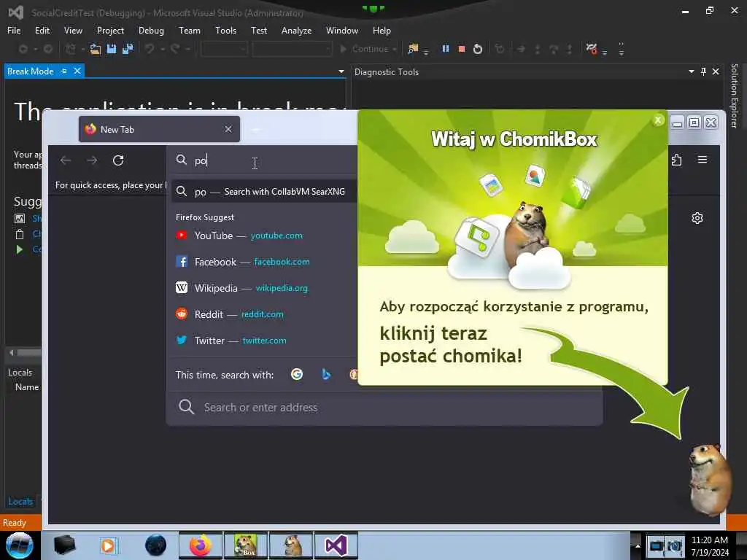Show hidden system tray icons
The height and width of the screenshot is (560, 747).
(638, 545)
